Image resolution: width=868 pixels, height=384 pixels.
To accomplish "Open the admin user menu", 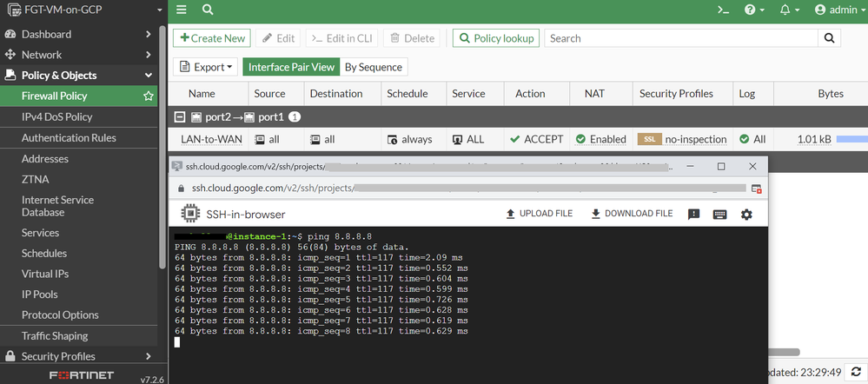I will pyautogui.click(x=838, y=10).
